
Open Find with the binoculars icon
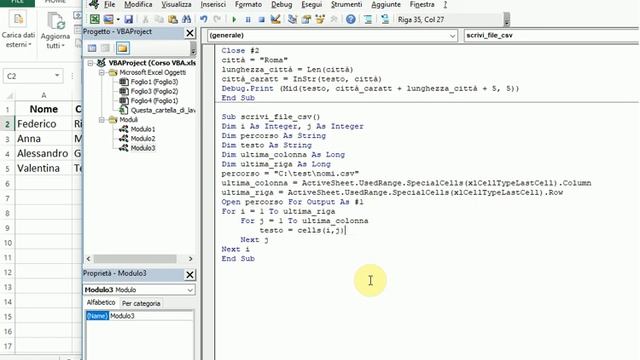pyautogui.click(x=187, y=19)
